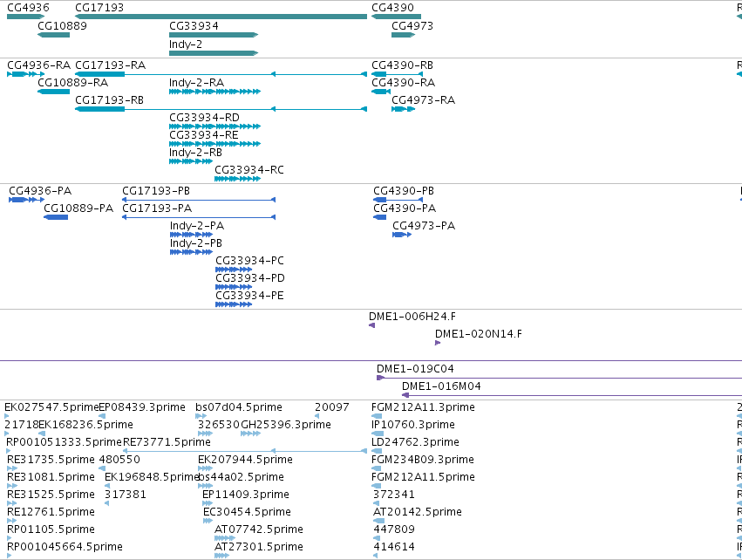Open transcript CG4936-RA

(x=39, y=65)
